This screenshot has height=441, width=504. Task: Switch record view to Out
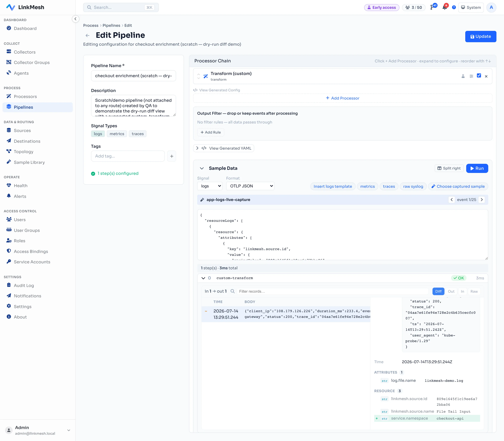(451, 291)
